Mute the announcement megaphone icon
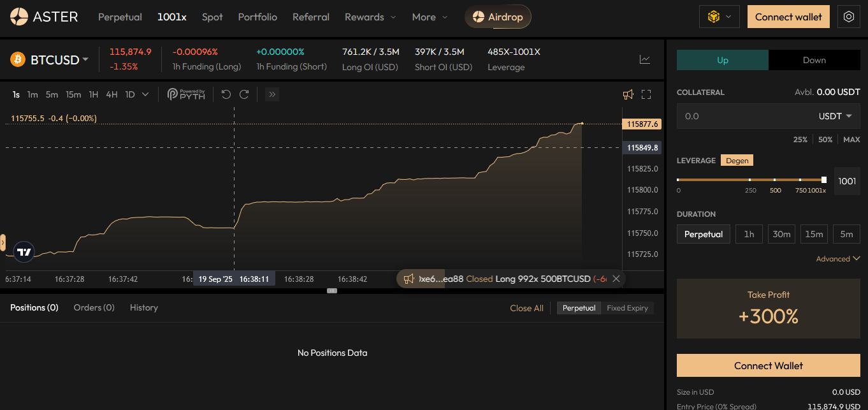 (628, 94)
